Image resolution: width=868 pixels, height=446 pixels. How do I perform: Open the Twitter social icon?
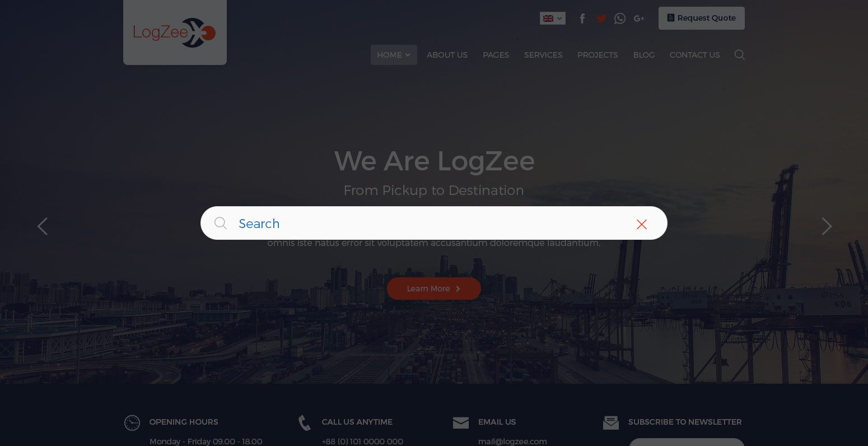tap(601, 18)
